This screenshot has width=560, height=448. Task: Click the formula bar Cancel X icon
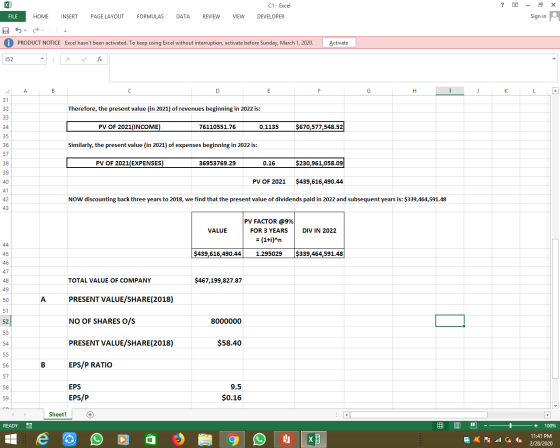[68, 59]
